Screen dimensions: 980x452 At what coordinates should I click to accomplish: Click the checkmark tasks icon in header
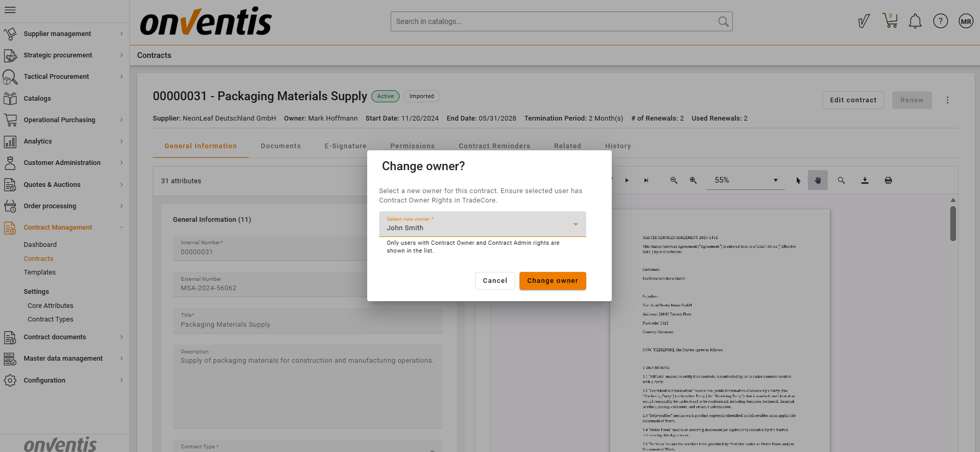click(864, 21)
